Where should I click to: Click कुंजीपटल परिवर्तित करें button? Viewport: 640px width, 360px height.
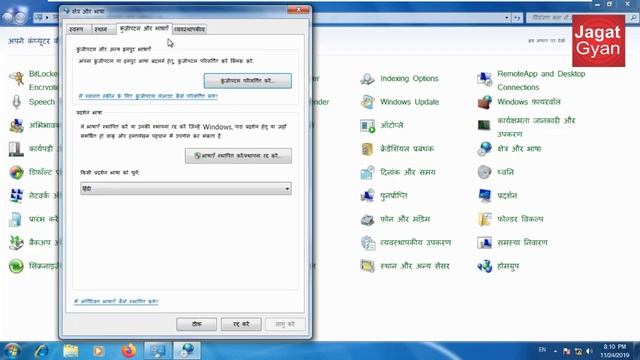click(x=248, y=81)
